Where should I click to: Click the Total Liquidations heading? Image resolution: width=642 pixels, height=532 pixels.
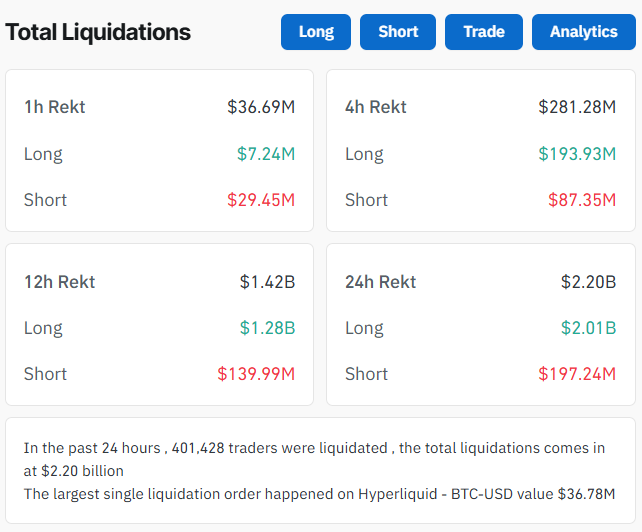[x=98, y=32]
